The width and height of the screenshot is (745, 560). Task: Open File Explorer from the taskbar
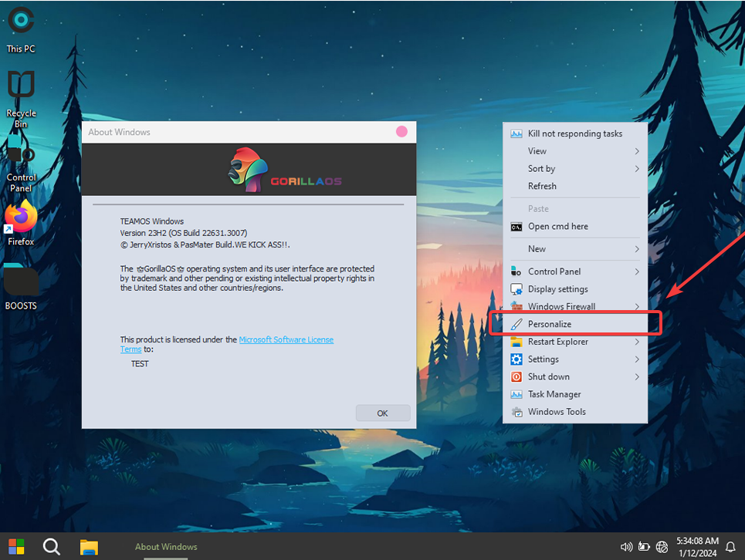[89, 547]
